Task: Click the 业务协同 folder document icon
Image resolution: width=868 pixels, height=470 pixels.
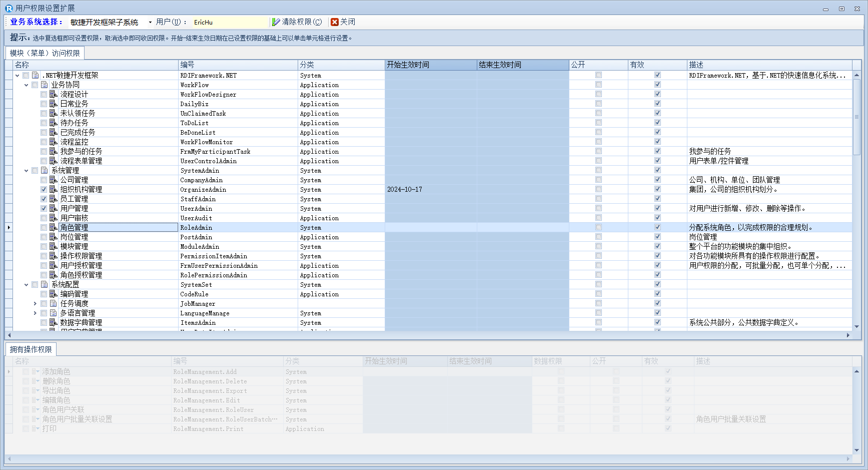Action: pyautogui.click(x=45, y=85)
